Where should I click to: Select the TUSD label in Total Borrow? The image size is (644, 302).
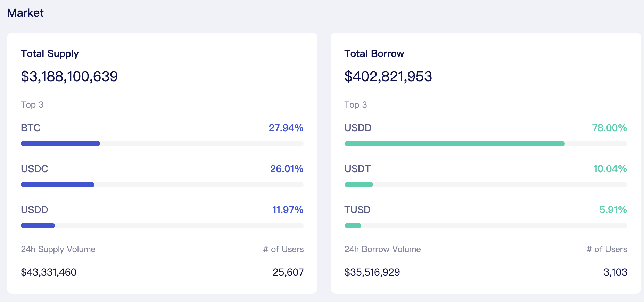(x=357, y=210)
